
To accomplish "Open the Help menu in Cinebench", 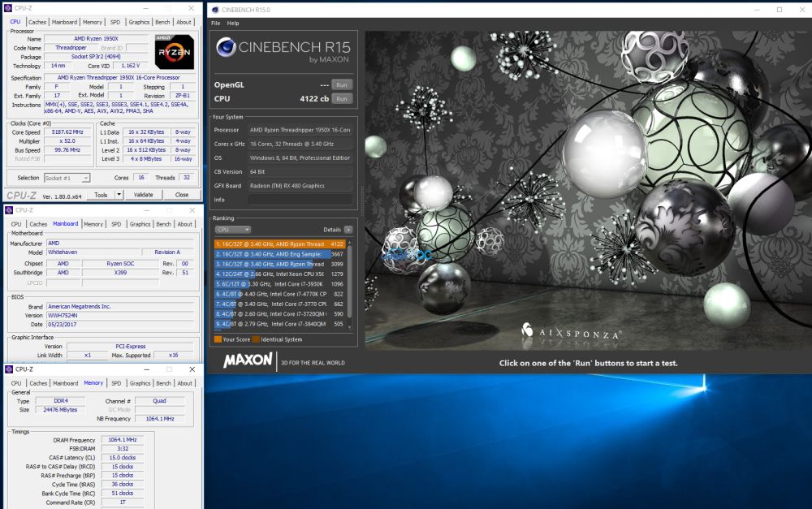I will [234, 23].
